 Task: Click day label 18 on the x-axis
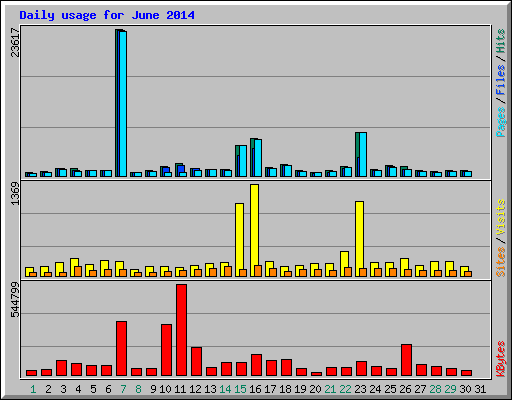pyautogui.click(x=285, y=389)
